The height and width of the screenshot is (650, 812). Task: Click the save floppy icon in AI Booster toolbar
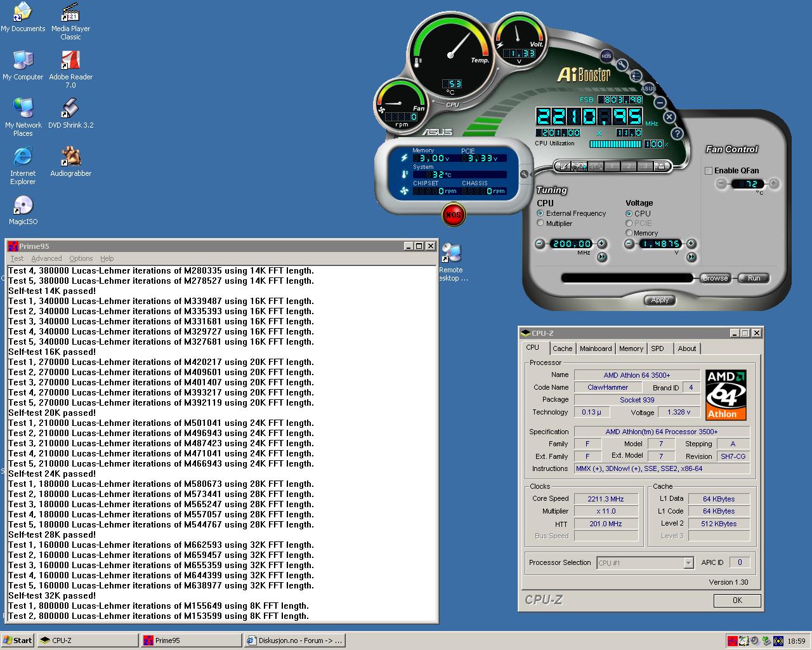click(x=660, y=166)
